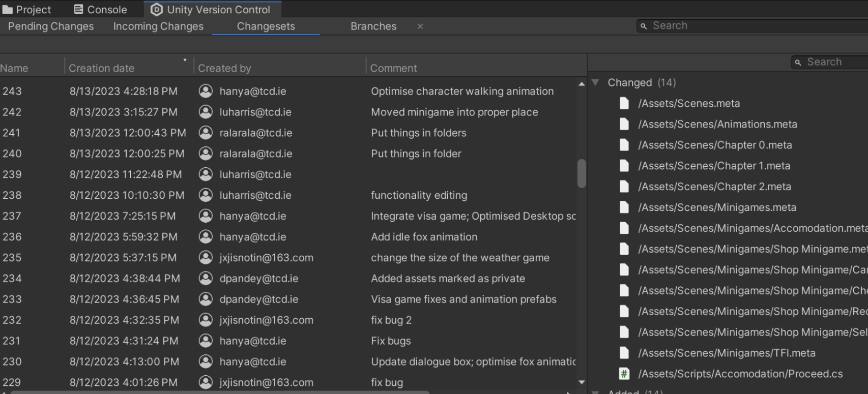Collapse the Changed (14) section
868x394 pixels.
595,82
